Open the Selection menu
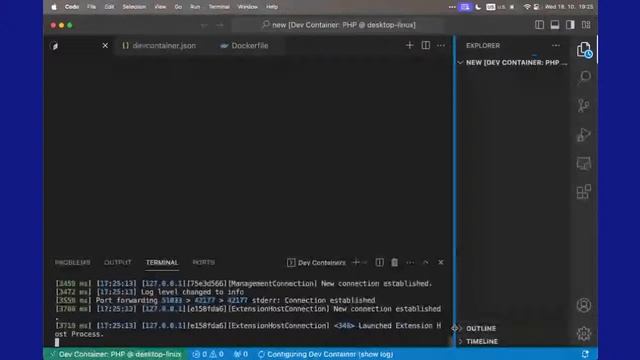640x360 pixels. tap(134, 7)
